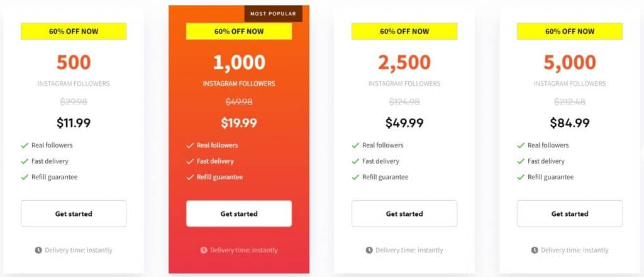Click clock icon in 2,500 followers card
The height and width of the screenshot is (277, 644).
click(x=369, y=250)
